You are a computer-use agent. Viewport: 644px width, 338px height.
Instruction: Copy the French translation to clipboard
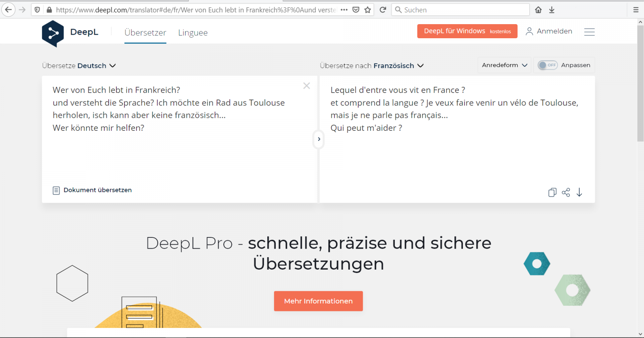552,192
